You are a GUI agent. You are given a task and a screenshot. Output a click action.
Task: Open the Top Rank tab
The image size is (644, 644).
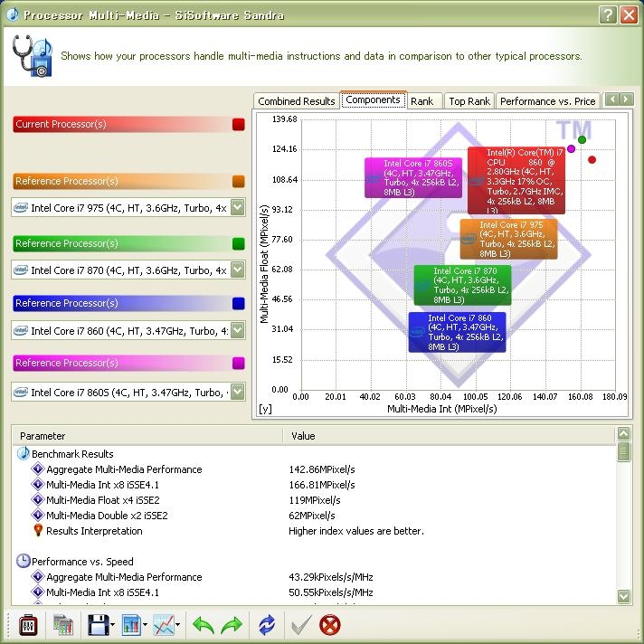[x=469, y=101]
